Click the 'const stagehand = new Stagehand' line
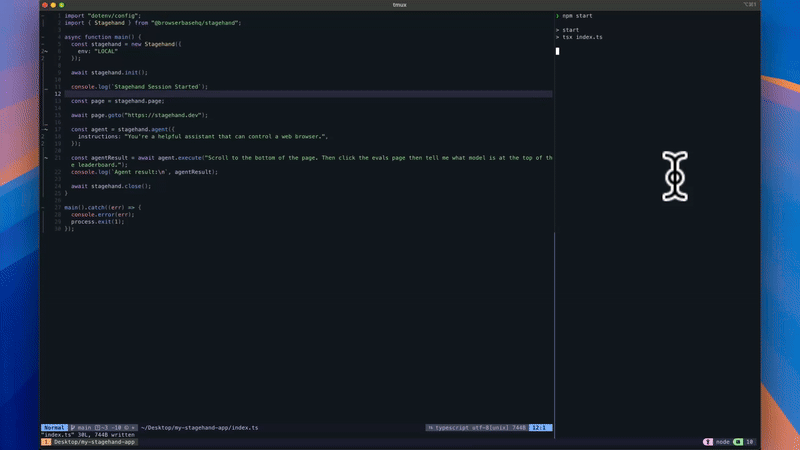 126,44
